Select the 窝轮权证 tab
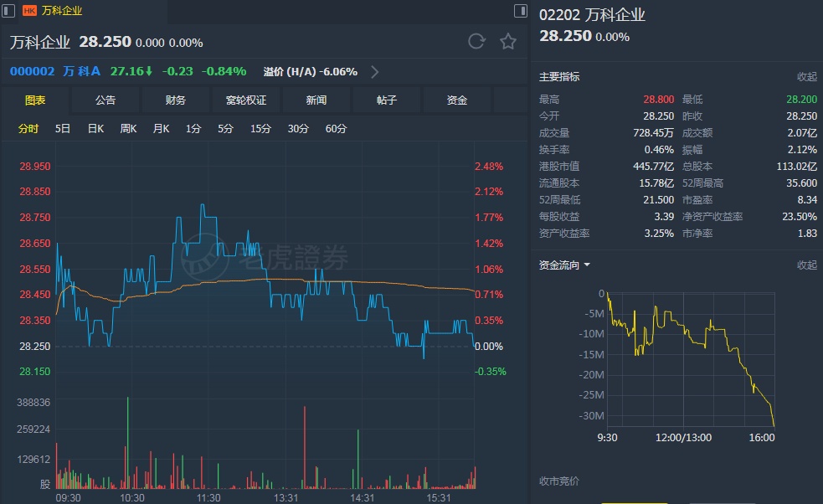The width and height of the screenshot is (823, 504). pos(246,100)
